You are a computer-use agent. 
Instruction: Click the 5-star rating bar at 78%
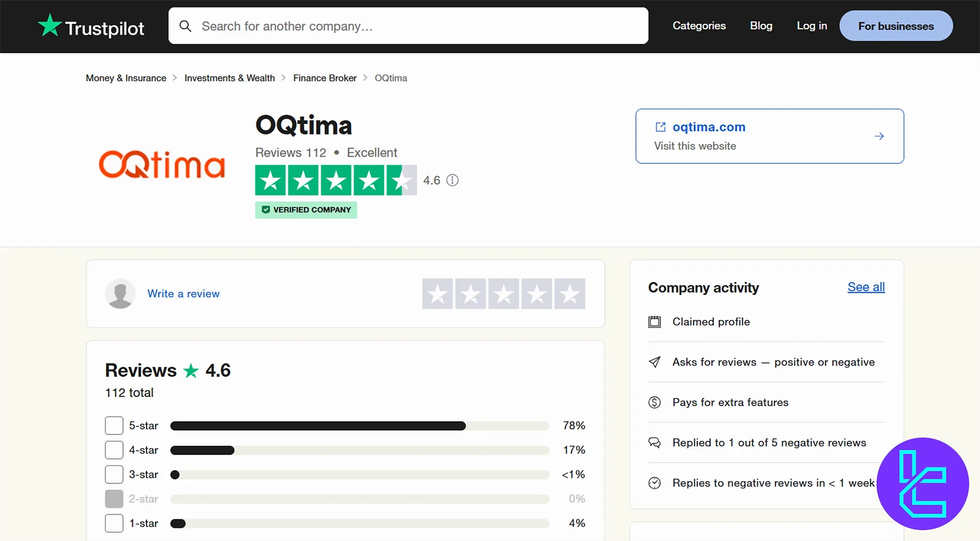pos(360,426)
